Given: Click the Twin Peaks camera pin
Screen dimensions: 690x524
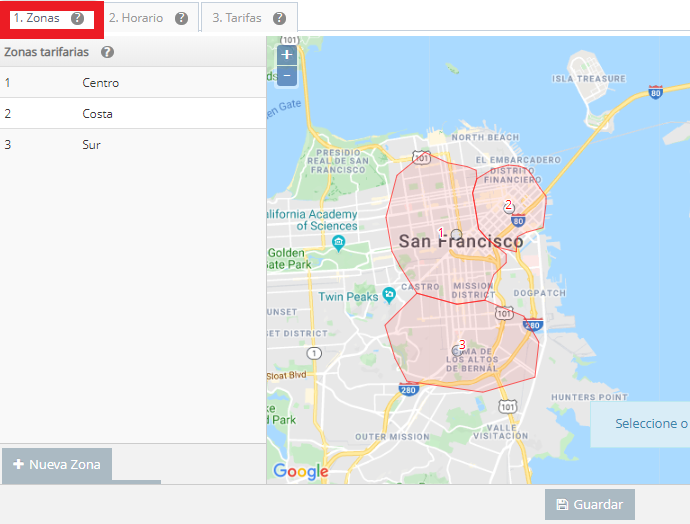Looking at the screenshot, I should (x=389, y=295).
